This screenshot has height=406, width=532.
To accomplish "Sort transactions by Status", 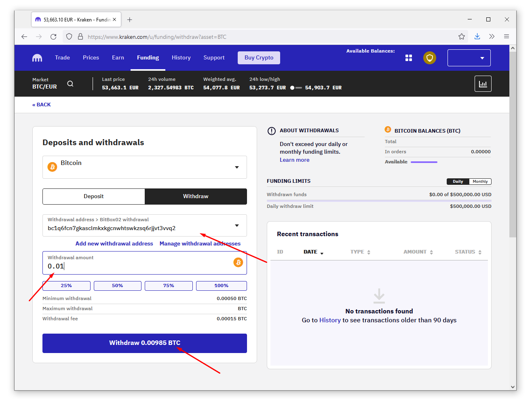I will tap(469, 252).
